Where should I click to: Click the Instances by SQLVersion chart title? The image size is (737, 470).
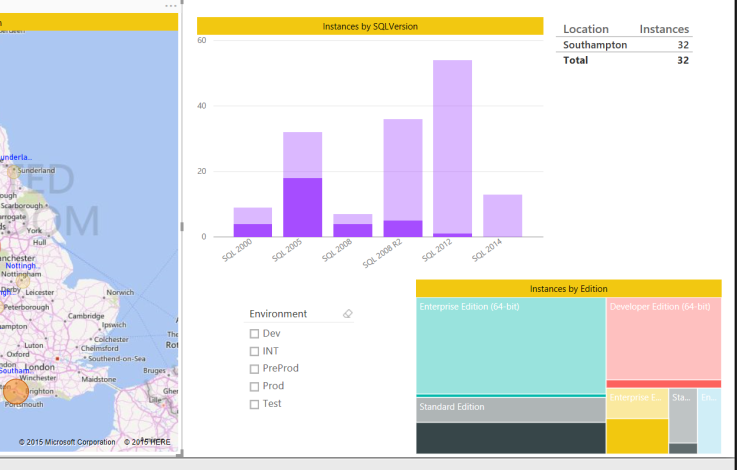click(x=370, y=26)
